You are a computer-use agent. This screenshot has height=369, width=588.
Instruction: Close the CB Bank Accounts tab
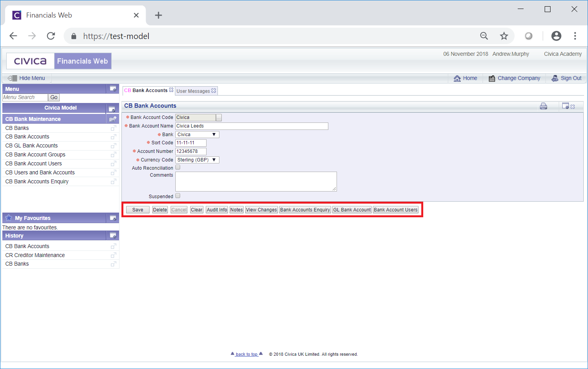tap(171, 90)
